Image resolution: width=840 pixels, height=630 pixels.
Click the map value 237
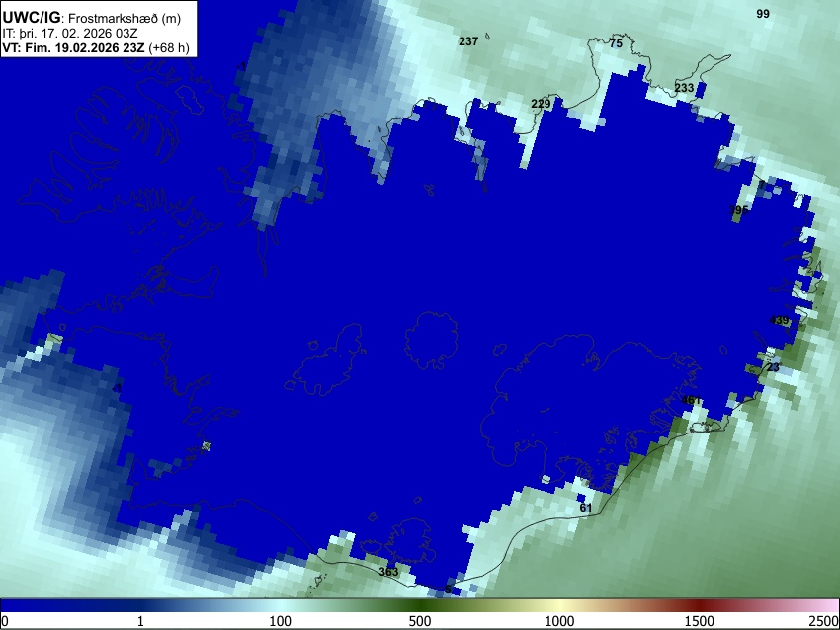pos(468,41)
